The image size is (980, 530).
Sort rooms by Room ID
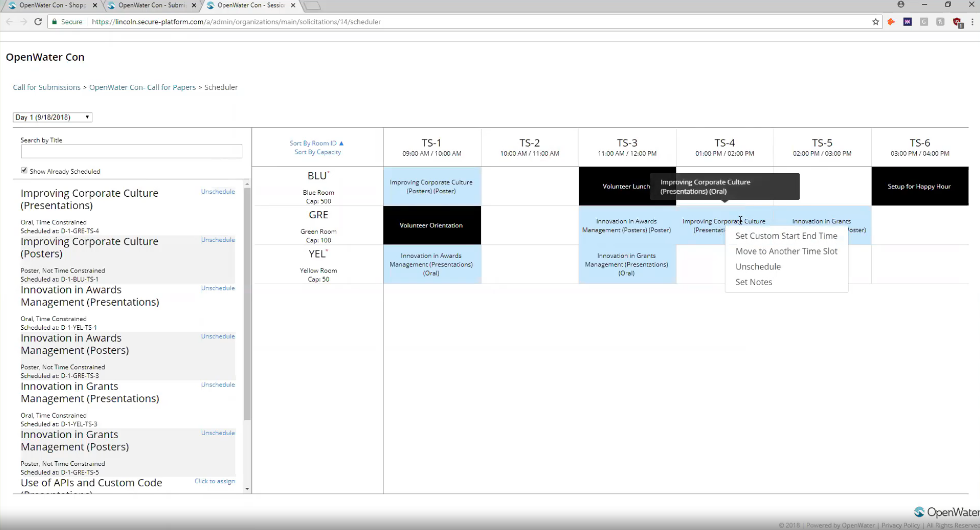pos(316,143)
